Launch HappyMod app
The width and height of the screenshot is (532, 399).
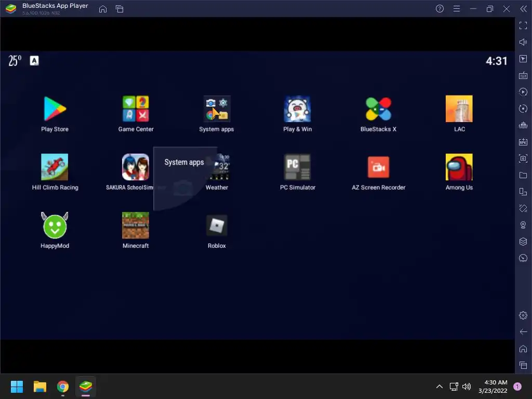tap(55, 225)
